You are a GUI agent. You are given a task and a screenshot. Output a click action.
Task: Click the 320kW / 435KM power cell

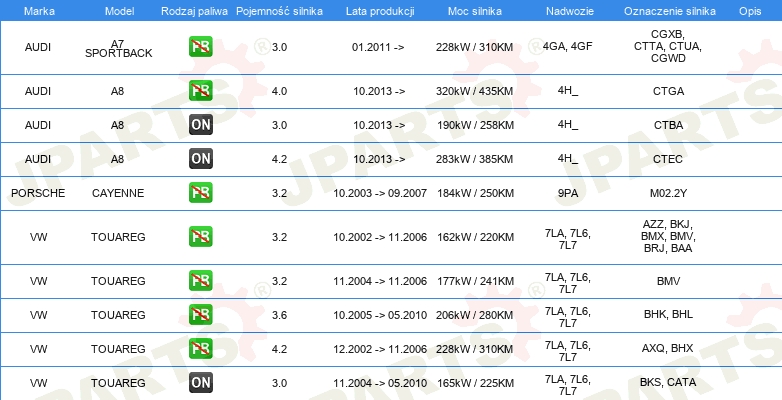(x=474, y=91)
